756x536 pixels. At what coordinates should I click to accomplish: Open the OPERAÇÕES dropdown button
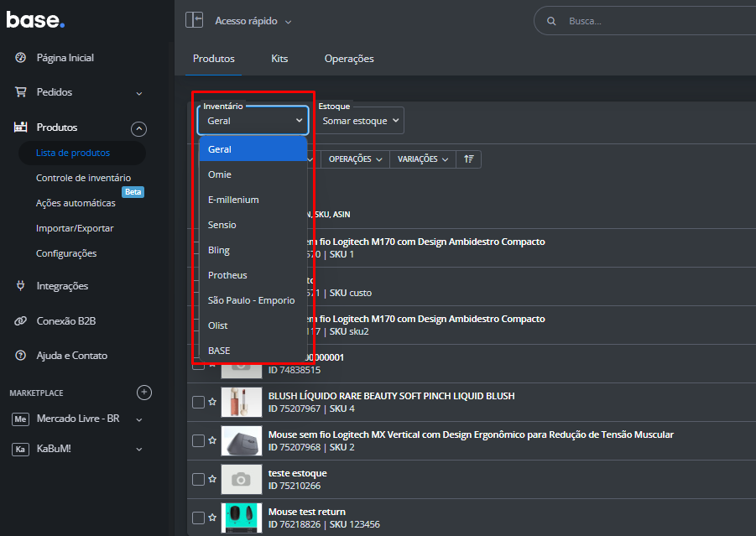[x=355, y=159]
